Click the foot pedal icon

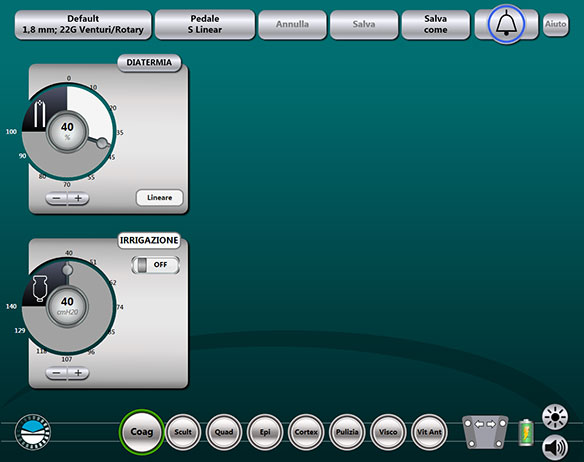(485, 432)
